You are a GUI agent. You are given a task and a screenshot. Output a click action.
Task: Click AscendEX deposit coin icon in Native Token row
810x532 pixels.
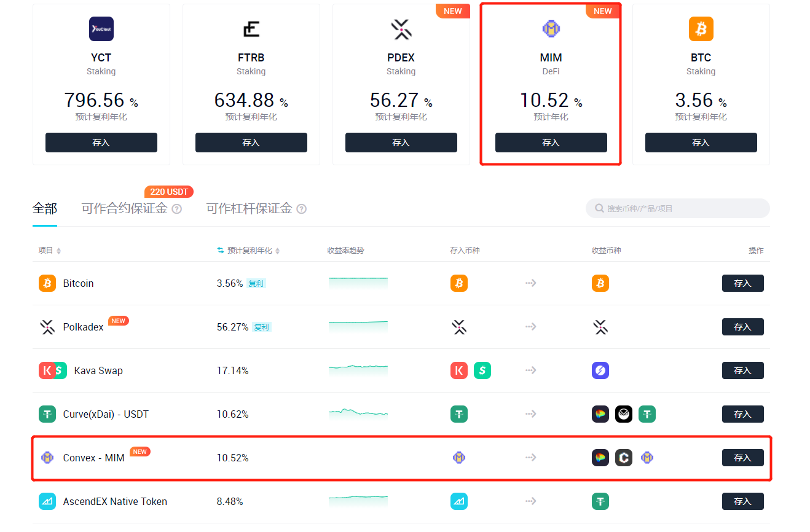point(459,501)
